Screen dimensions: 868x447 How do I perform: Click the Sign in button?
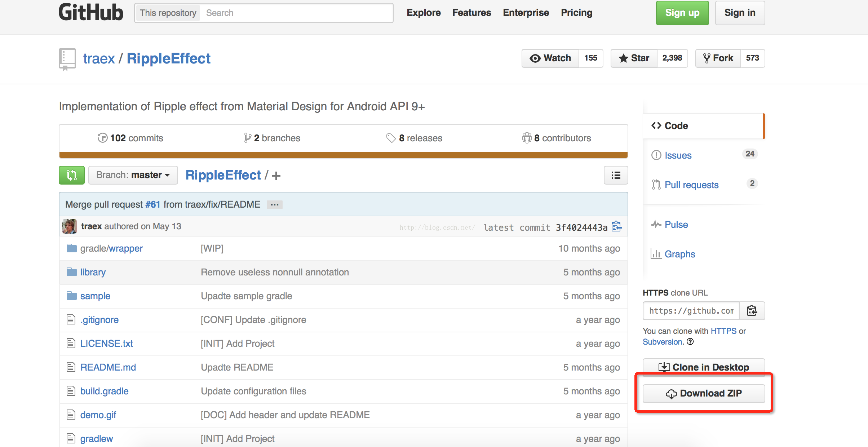[x=740, y=13]
